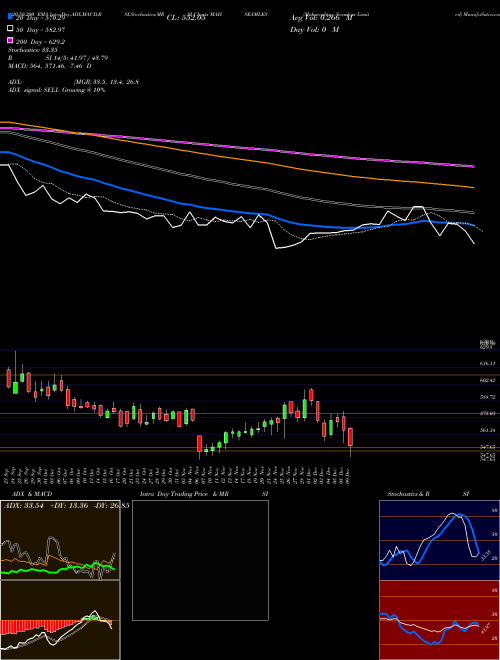This screenshot has height=660, width=500.
Task: Click the ADX indicator chart panel
Action: [x=60, y=540]
